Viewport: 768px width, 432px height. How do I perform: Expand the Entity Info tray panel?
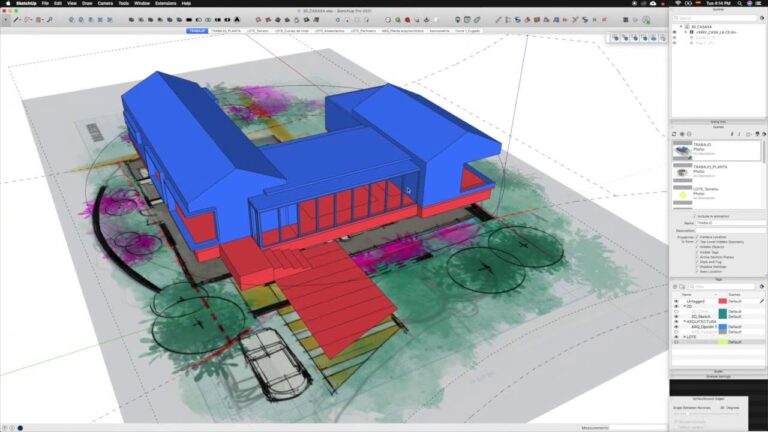(x=718, y=121)
